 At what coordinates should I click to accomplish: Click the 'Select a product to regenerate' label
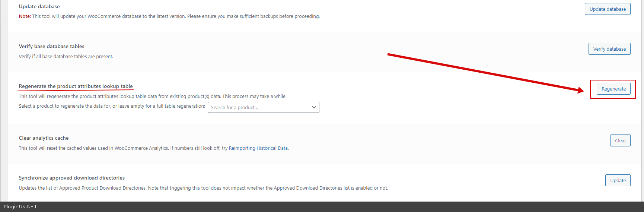pyautogui.click(x=112, y=106)
